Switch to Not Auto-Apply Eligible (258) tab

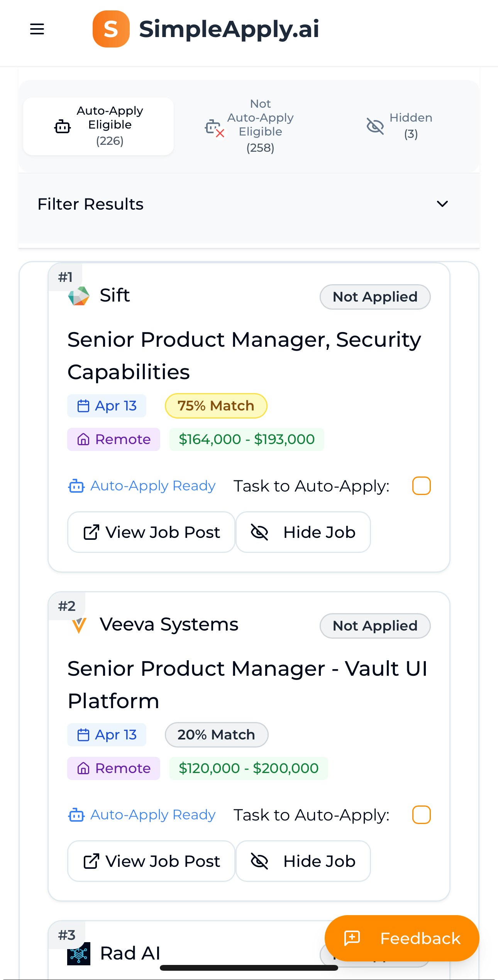(250, 126)
